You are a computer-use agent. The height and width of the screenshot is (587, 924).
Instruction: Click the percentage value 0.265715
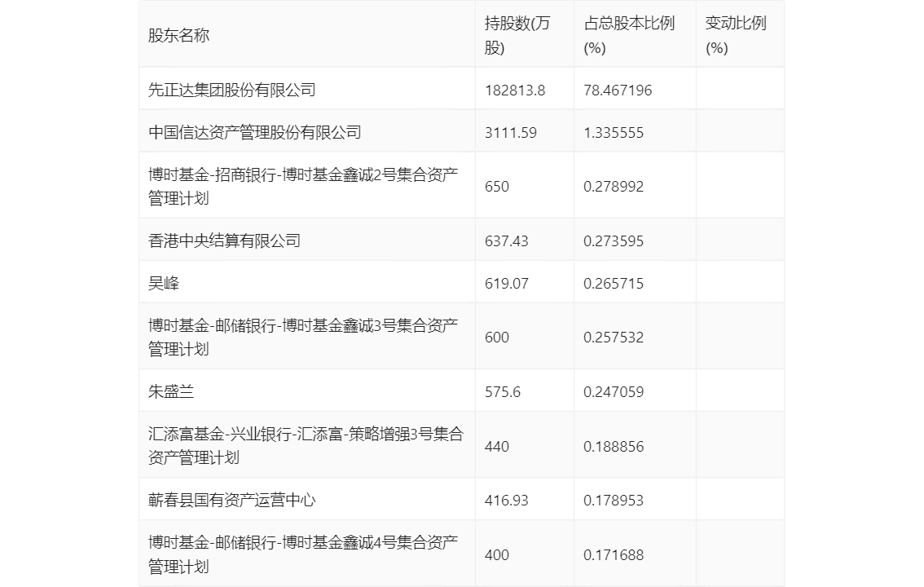coord(614,284)
